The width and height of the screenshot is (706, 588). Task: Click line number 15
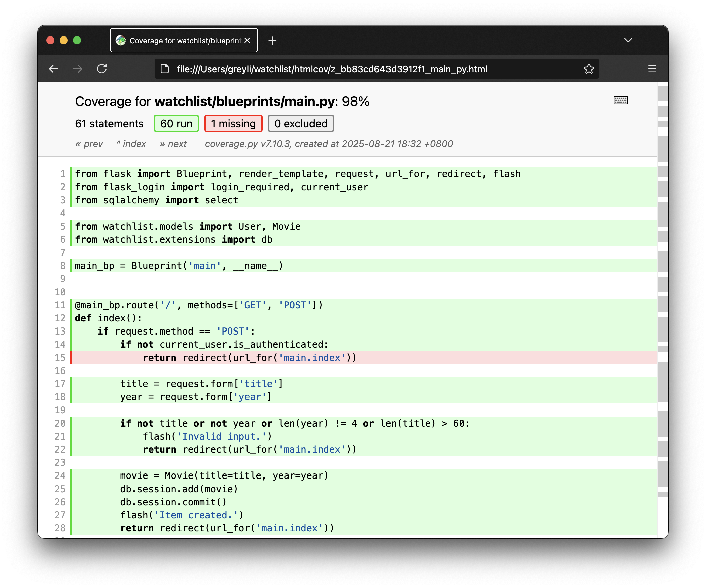[60, 358]
